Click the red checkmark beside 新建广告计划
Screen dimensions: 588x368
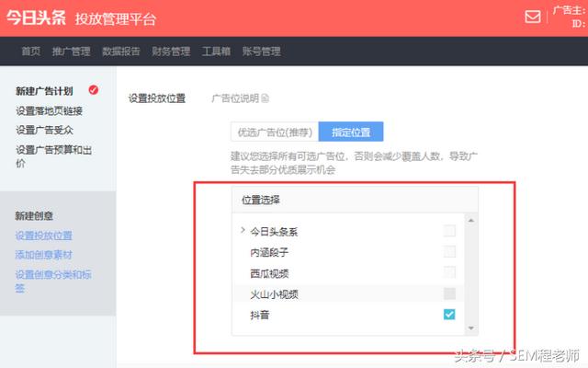click(94, 90)
